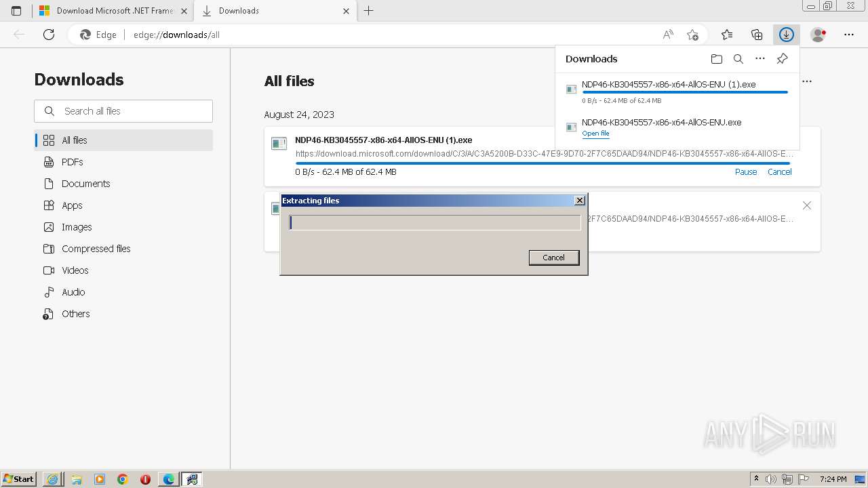Open the network tray icon
Image resolution: width=868 pixels, height=488 pixels.
787,479
